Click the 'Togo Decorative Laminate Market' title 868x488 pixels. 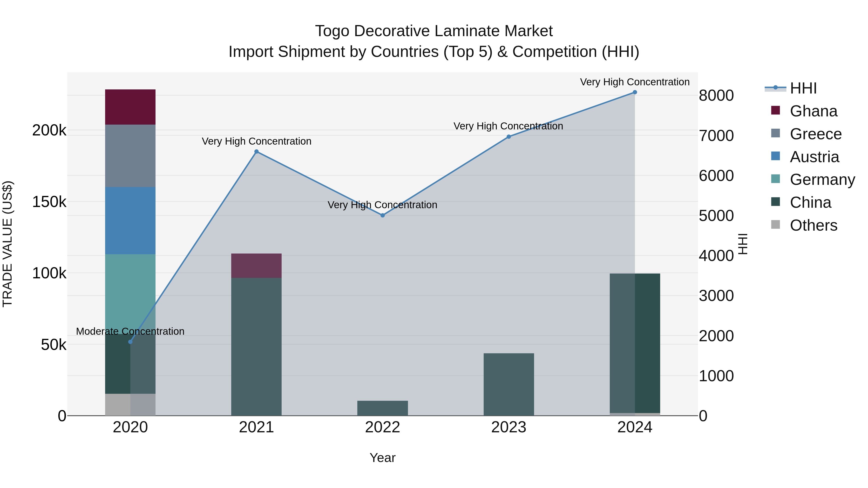434,31
